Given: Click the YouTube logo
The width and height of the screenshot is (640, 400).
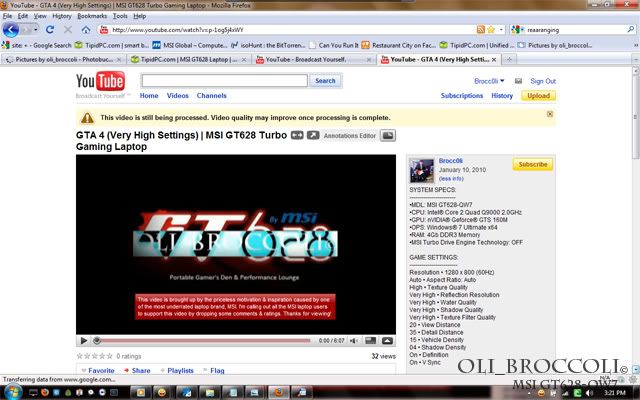Looking at the screenshot, I should [100, 81].
